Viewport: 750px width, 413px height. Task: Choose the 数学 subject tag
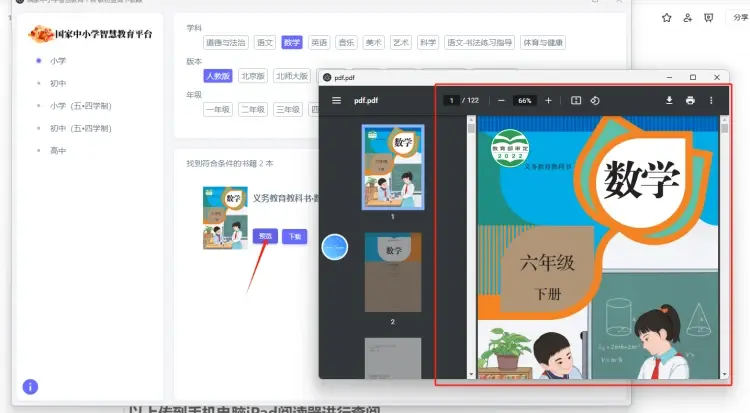(292, 43)
